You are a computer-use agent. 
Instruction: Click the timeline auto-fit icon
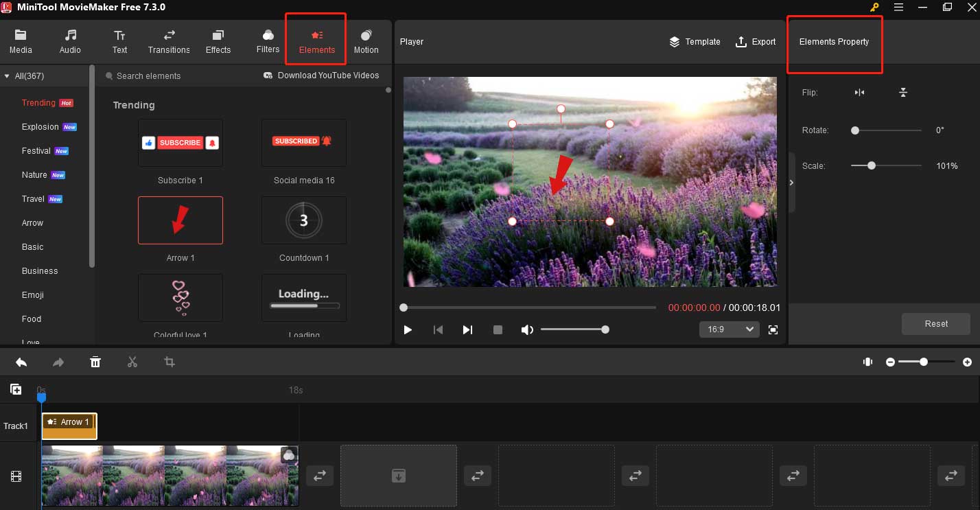868,362
